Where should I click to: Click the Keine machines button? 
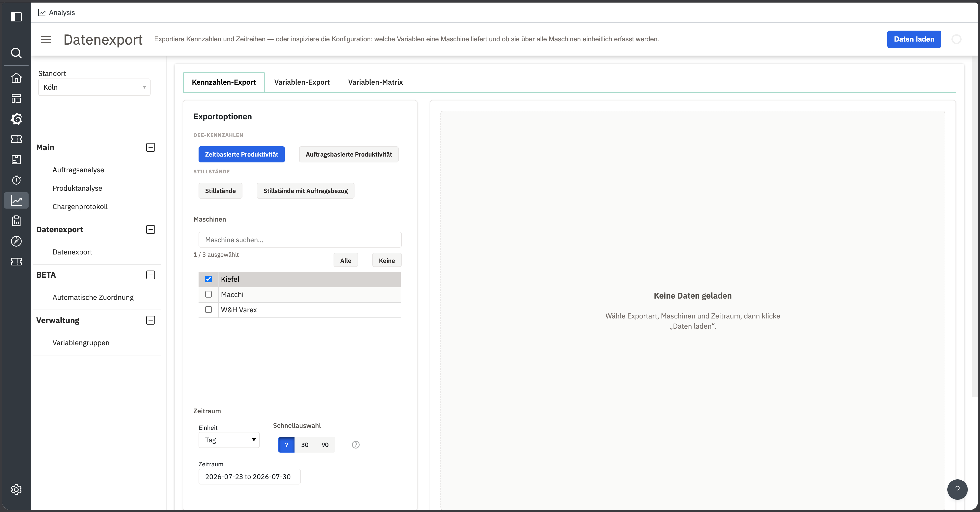coord(387,261)
